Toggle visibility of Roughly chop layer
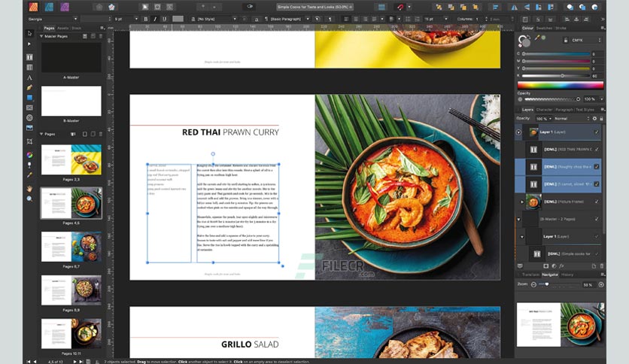 (x=597, y=167)
